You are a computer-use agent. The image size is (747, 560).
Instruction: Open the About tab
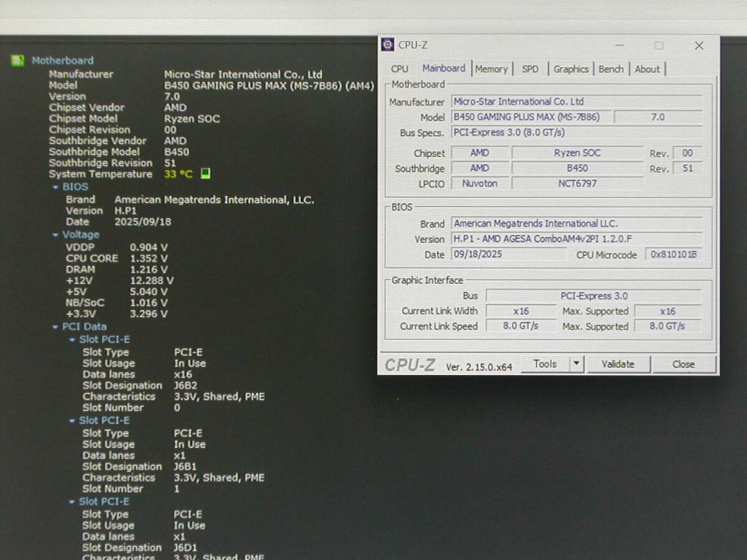[x=647, y=69]
